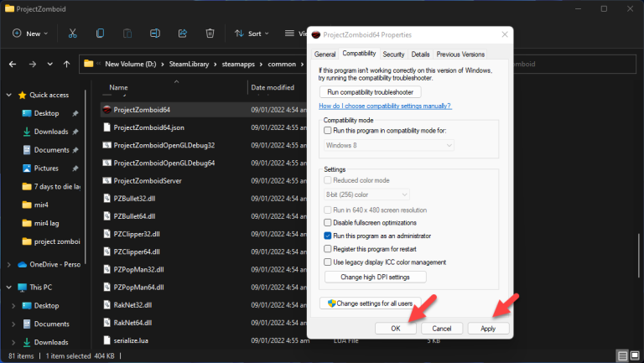Screen dimensions: 644x363
Task: Uncheck Run this program as an administrator
Action: pyautogui.click(x=327, y=236)
